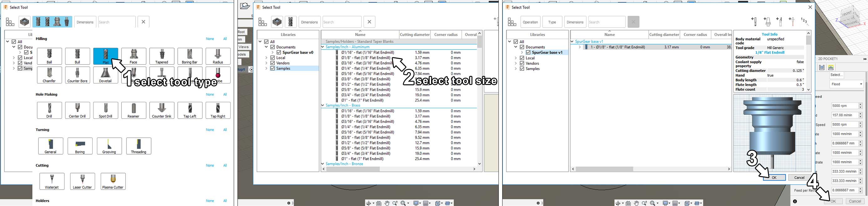The image size is (868, 206).
Task: Collapse the Samples/Inch - Bronze group
Action: tap(323, 164)
